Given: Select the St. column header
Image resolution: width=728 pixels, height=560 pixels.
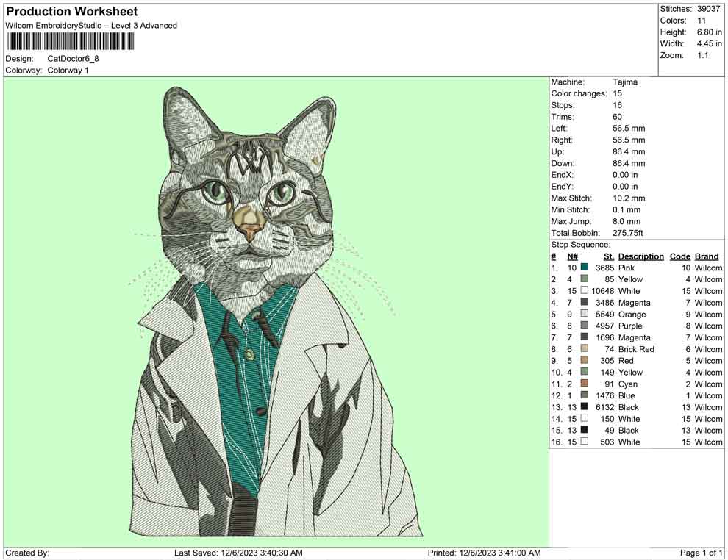Looking at the screenshot, I should tap(608, 256).
